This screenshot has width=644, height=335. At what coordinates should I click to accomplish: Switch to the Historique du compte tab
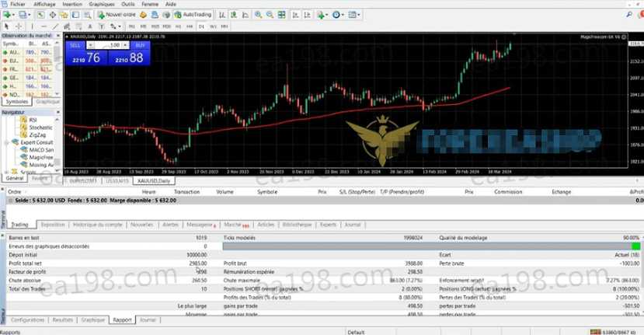[x=97, y=224]
